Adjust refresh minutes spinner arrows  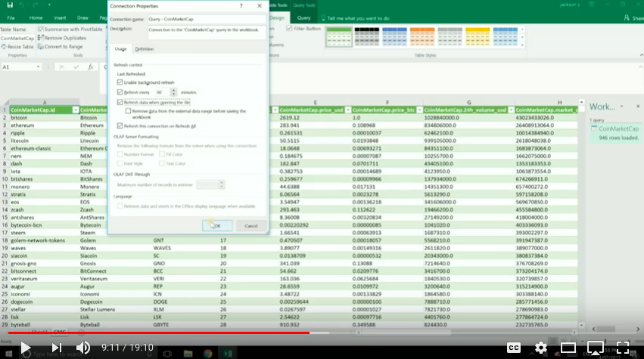tap(174, 92)
